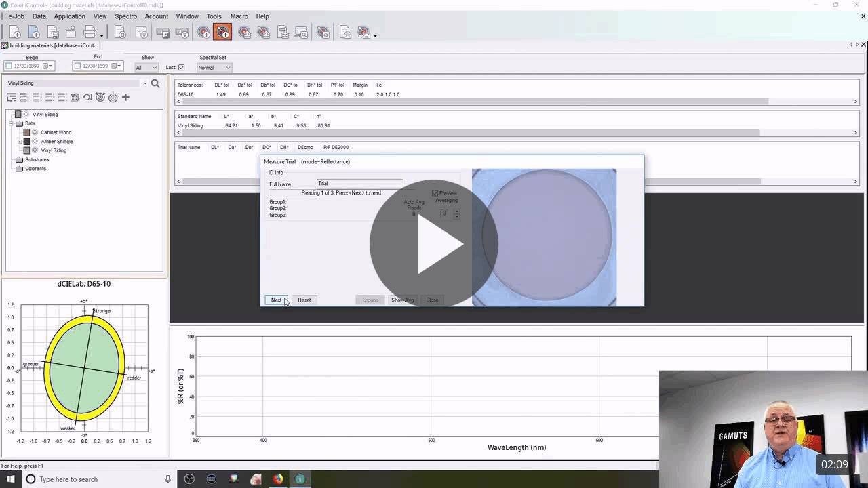
Task: Open the Show dropdown set to All
Action: coord(146,67)
